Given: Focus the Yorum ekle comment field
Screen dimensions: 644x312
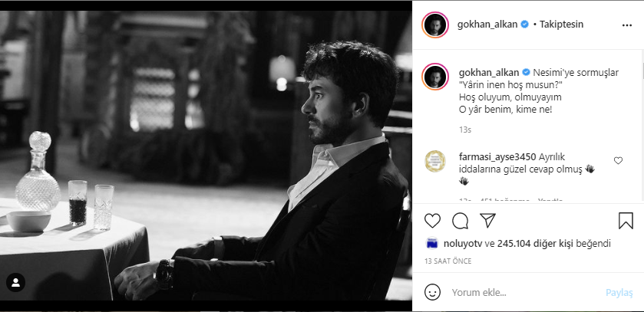Looking at the screenshot, I should pos(522,292).
